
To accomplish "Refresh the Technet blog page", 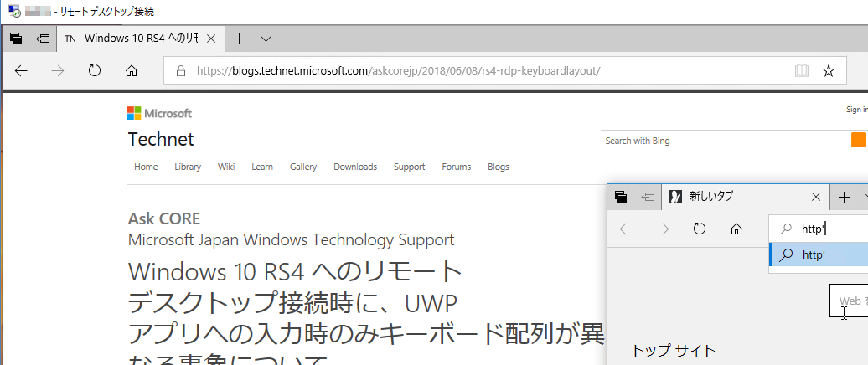I will (x=95, y=71).
